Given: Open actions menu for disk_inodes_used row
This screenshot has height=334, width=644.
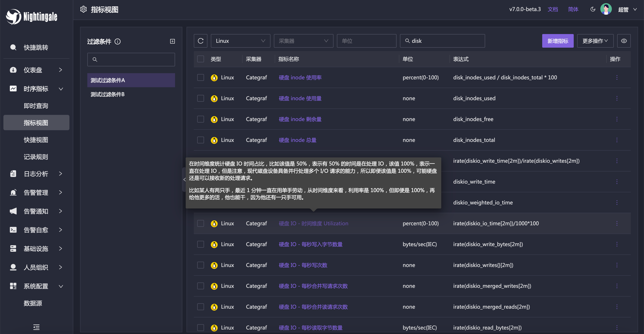Looking at the screenshot, I should pyautogui.click(x=617, y=98).
